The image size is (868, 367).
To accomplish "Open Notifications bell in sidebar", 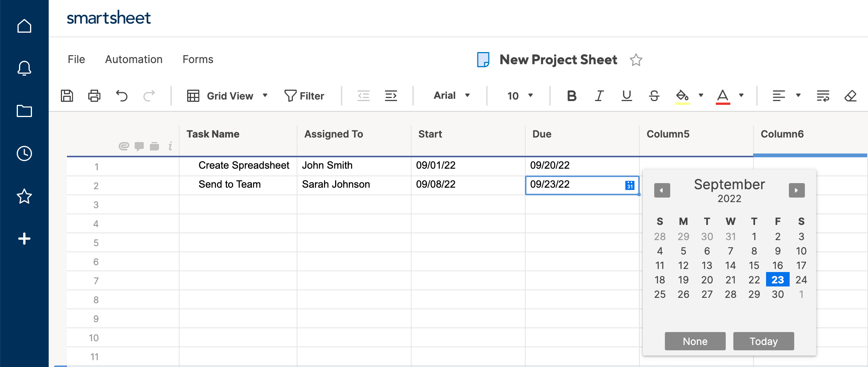I will 24,68.
